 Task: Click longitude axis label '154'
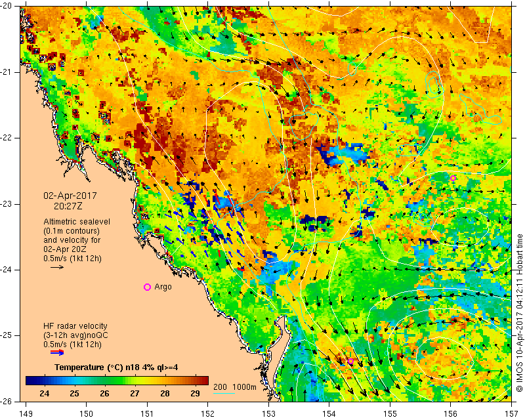click(329, 413)
